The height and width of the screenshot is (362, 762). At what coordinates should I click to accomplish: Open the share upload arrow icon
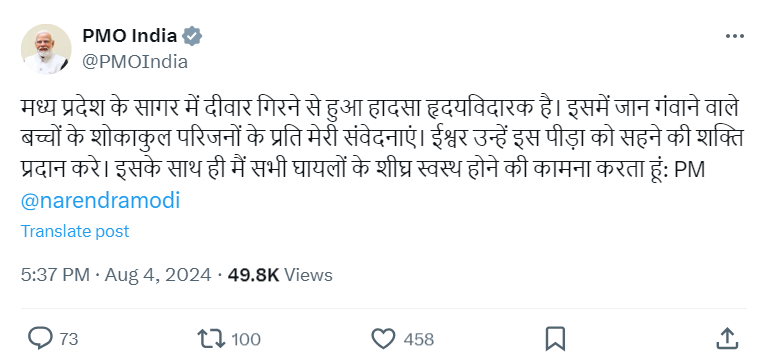click(x=727, y=338)
